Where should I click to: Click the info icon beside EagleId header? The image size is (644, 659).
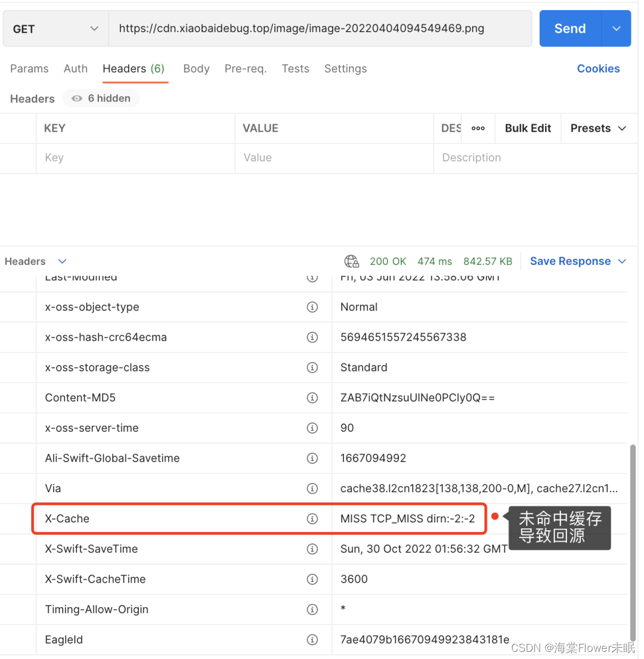pos(312,639)
